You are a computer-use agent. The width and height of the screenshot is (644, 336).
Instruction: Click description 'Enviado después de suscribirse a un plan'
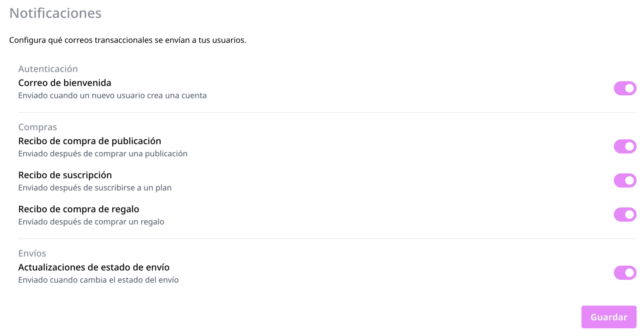click(x=95, y=188)
